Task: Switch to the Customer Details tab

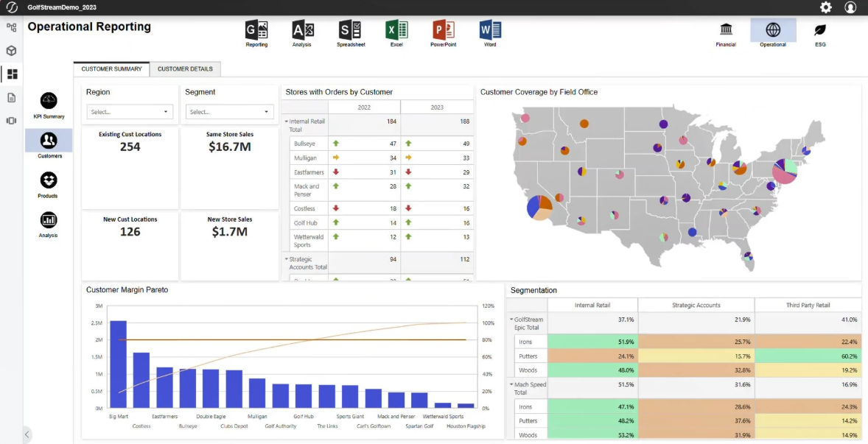Action: [x=185, y=68]
